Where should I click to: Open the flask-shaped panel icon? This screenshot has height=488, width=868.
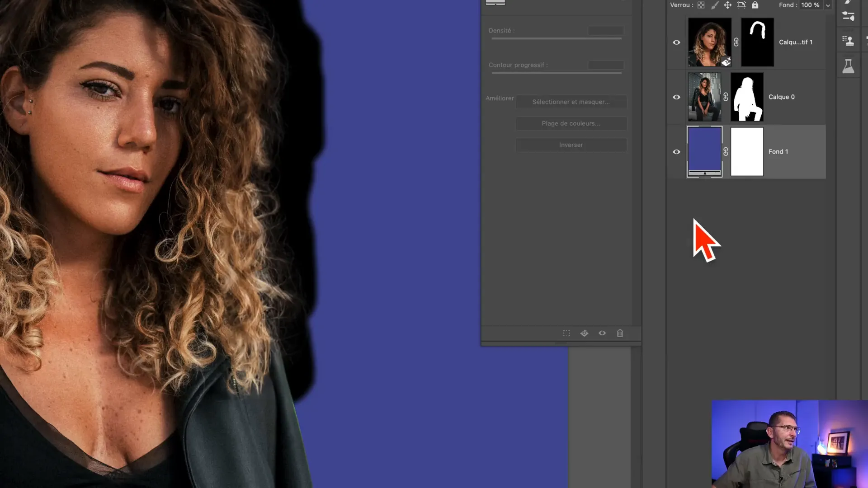848,66
